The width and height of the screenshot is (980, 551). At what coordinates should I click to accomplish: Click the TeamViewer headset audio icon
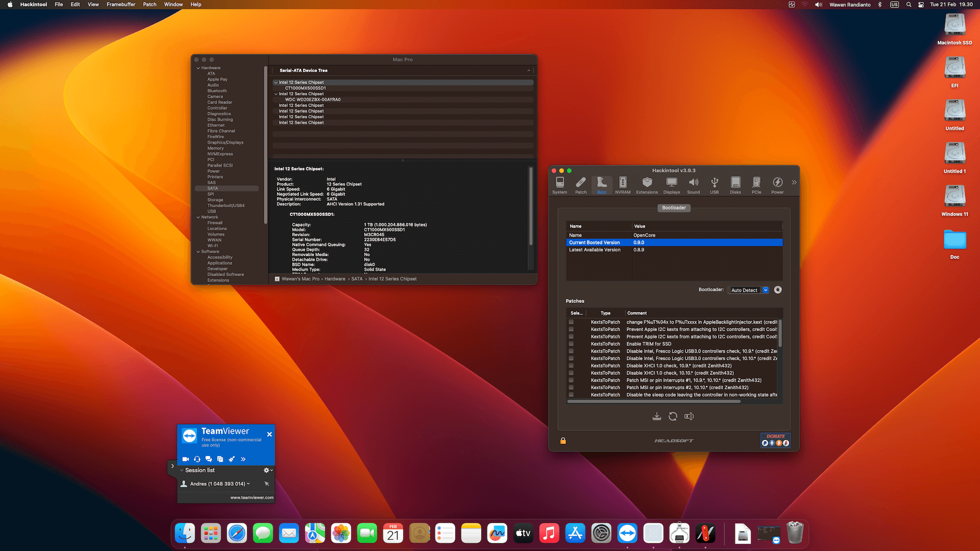pyautogui.click(x=197, y=459)
